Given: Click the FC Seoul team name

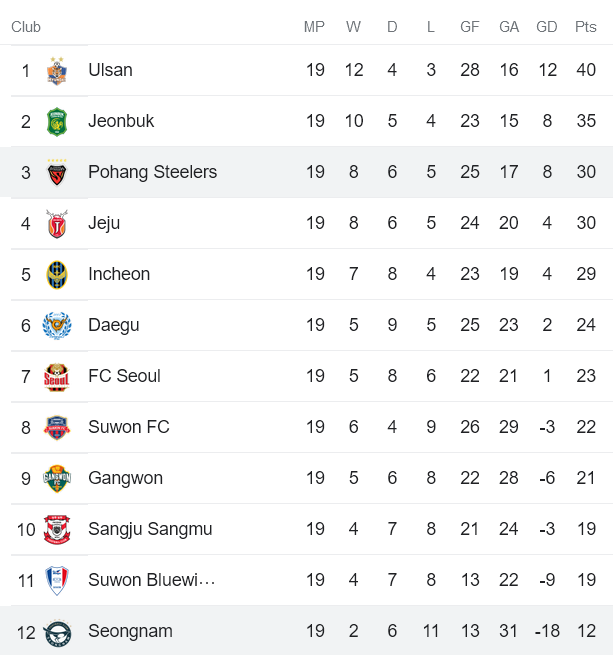Looking at the screenshot, I should (124, 376).
